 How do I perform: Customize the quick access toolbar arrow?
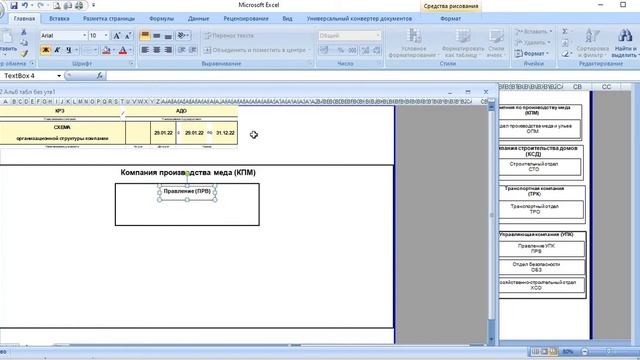click(x=93, y=5)
